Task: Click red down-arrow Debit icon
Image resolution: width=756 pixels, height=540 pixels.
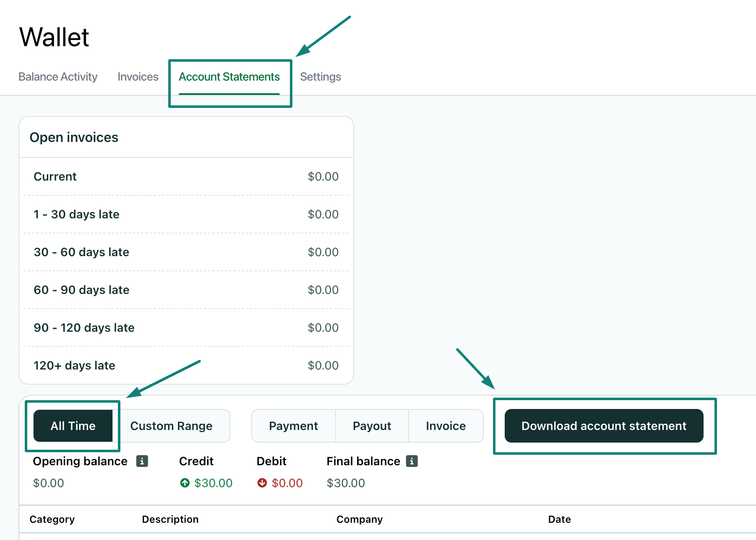Action: pyautogui.click(x=262, y=483)
